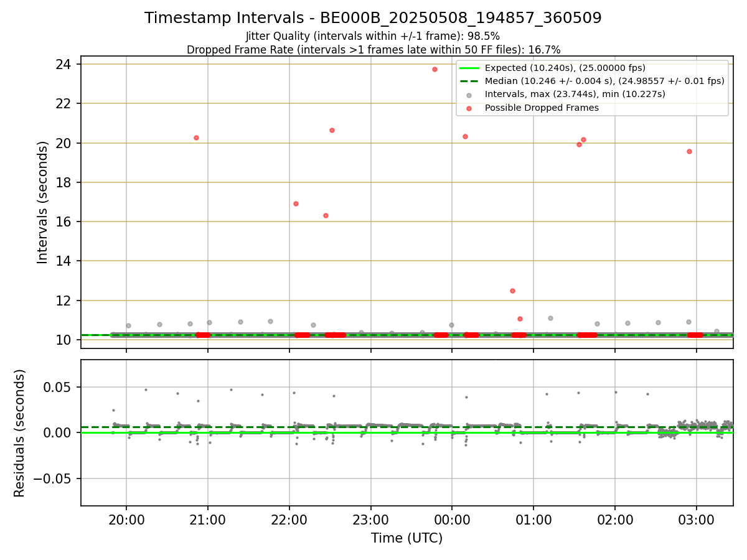Click the '23:00' time tick label

click(x=370, y=521)
